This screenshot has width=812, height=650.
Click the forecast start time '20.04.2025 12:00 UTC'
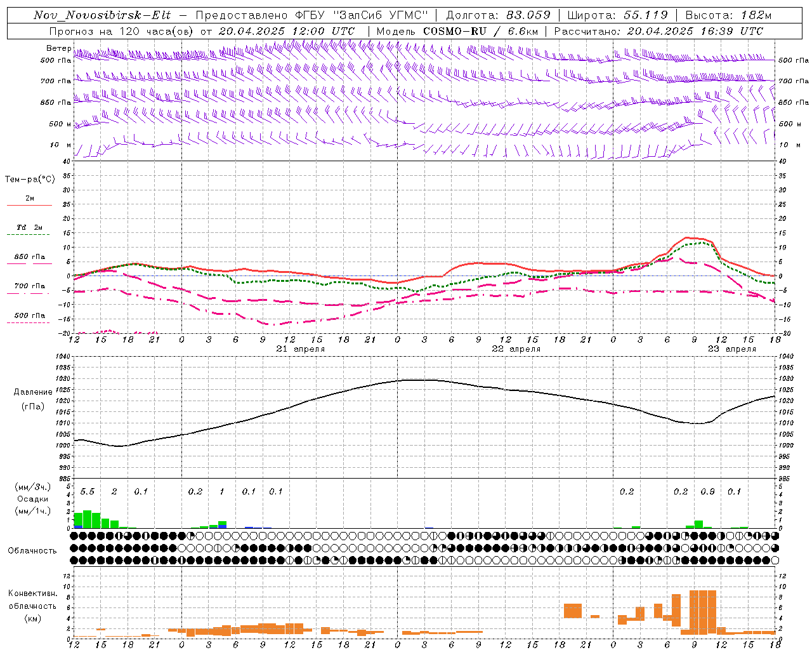pyautogui.click(x=287, y=31)
